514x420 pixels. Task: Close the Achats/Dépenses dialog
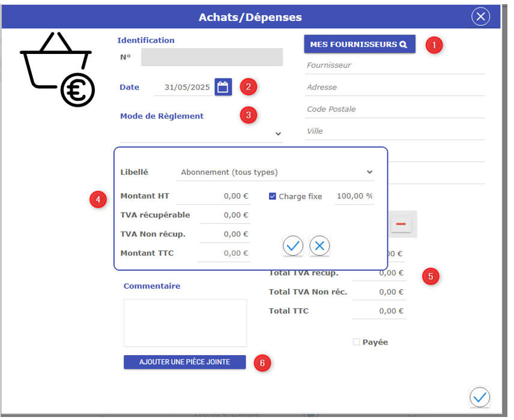pyautogui.click(x=480, y=17)
